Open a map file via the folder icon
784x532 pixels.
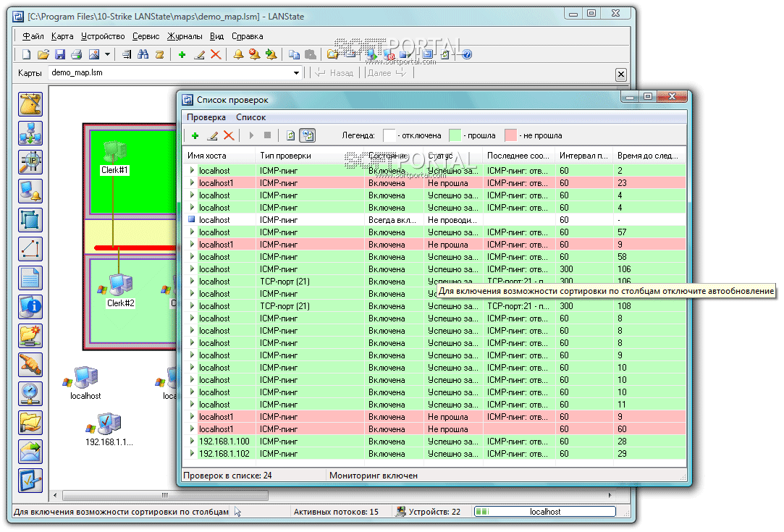[x=43, y=54]
